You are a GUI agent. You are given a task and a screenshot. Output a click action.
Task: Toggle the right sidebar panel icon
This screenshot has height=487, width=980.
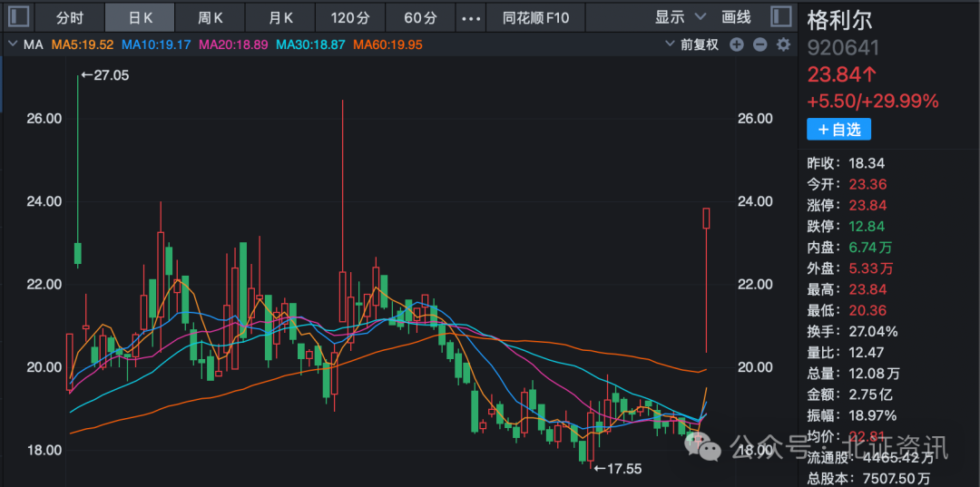[x=780, y=17]
